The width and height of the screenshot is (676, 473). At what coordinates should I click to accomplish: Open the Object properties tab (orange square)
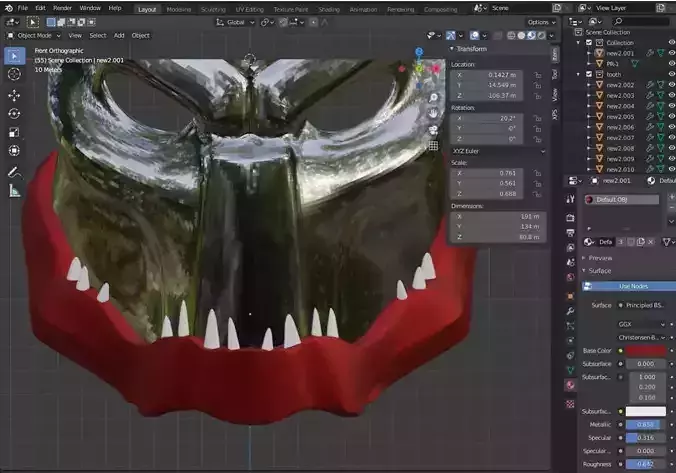pos(570,297)
